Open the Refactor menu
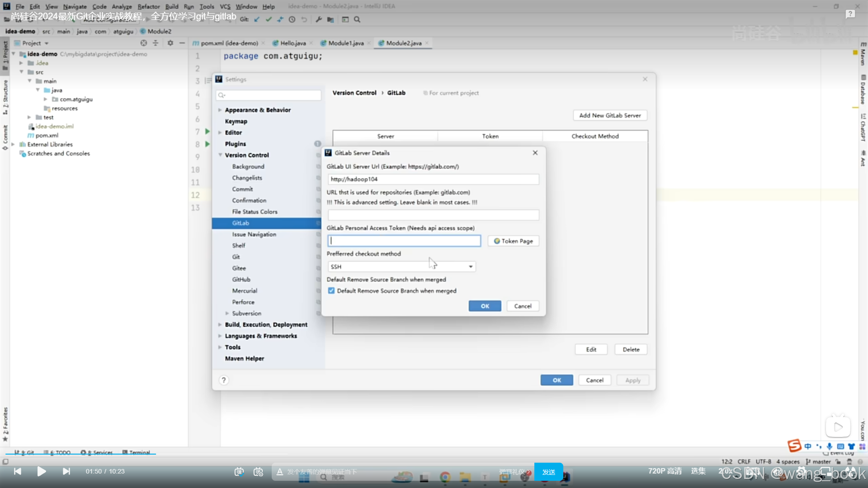Viewport: 868px width, 488px height. [x=149, y=6]
